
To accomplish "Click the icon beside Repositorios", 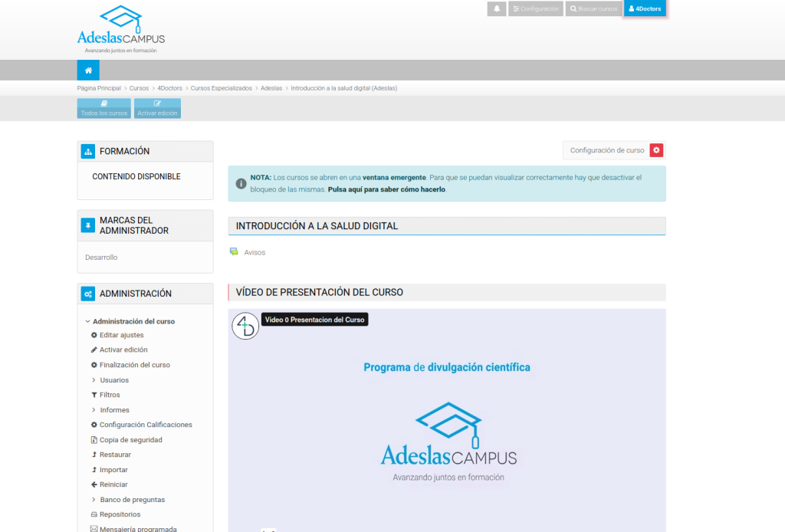I will (94, 514).
